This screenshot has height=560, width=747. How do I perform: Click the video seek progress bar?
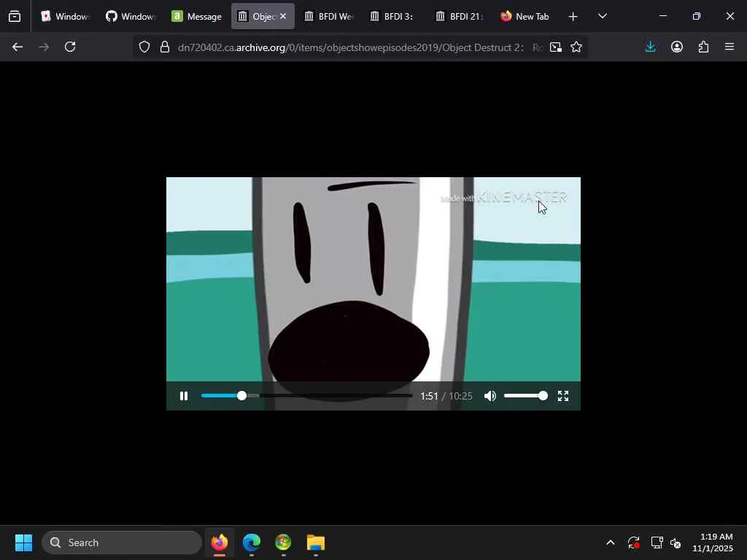tap(307, 396)
